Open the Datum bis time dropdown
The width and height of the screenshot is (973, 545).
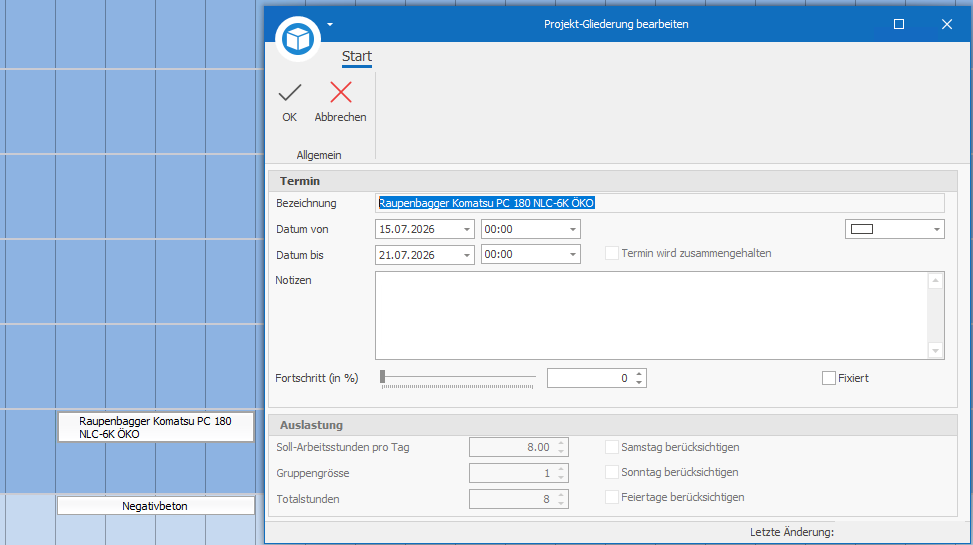(573, 255)
